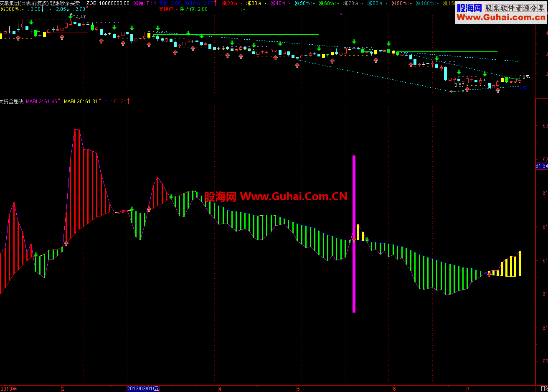Click the 3.30 cyan value in the header
548x392 pixels.
click(36, 9)
